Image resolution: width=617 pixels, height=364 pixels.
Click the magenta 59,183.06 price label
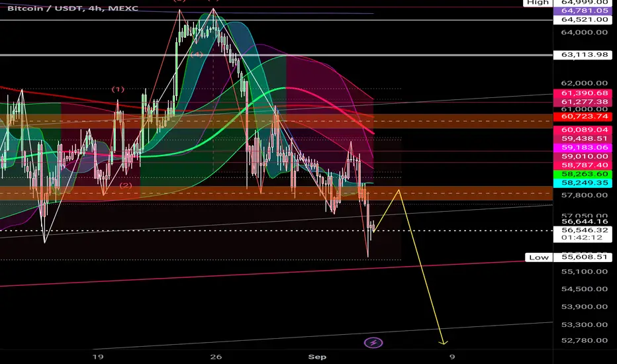point(583,148)
